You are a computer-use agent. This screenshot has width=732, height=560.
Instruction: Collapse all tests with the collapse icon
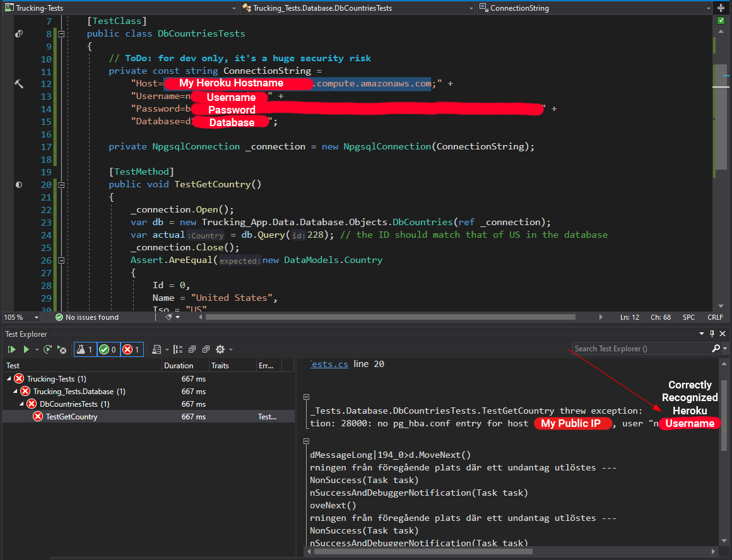[x=205, y=349]
